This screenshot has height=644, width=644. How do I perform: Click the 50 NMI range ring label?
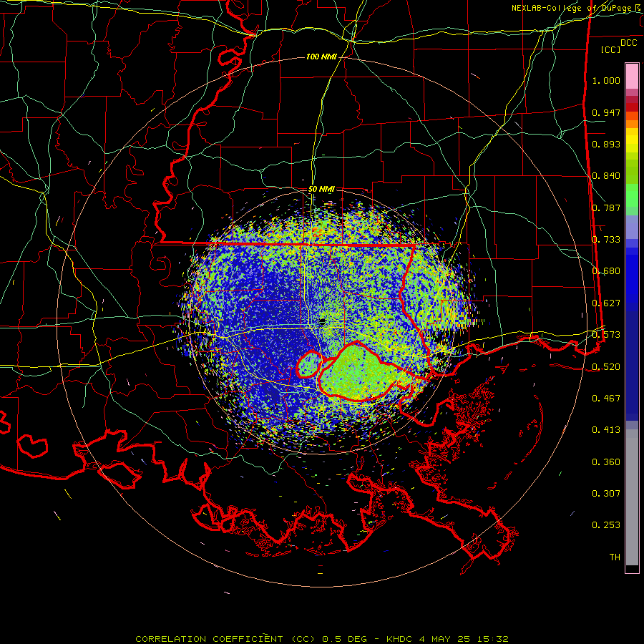321,189
